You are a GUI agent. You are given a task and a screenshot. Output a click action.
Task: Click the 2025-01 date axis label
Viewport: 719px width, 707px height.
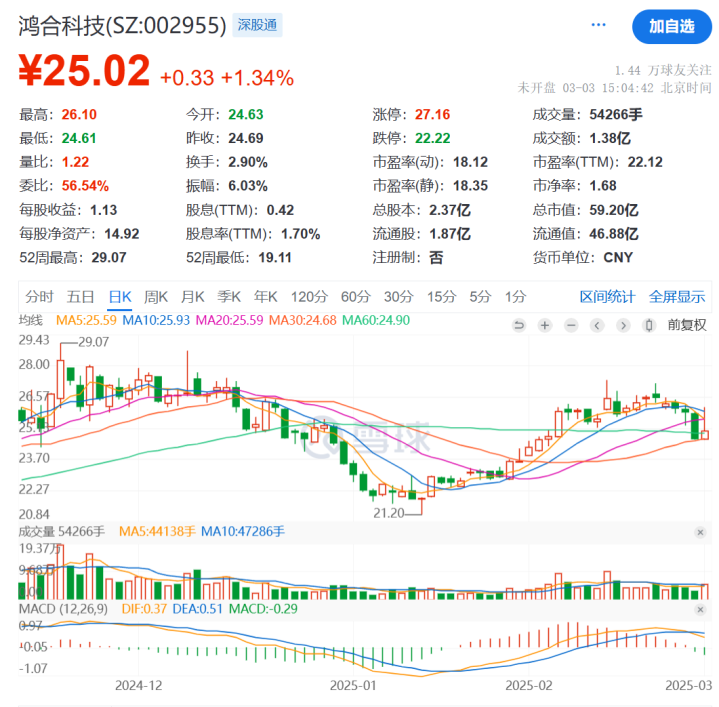(353, 685)
